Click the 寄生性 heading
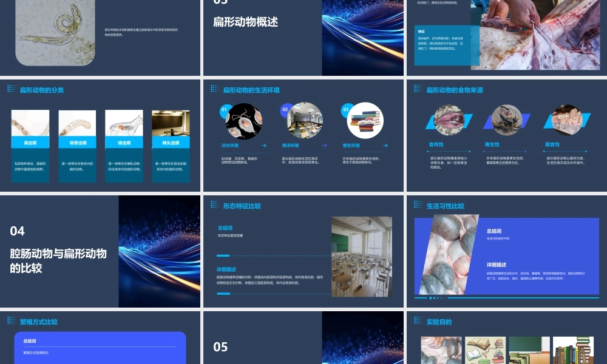 pyautogui.click(x=492, y=144)
